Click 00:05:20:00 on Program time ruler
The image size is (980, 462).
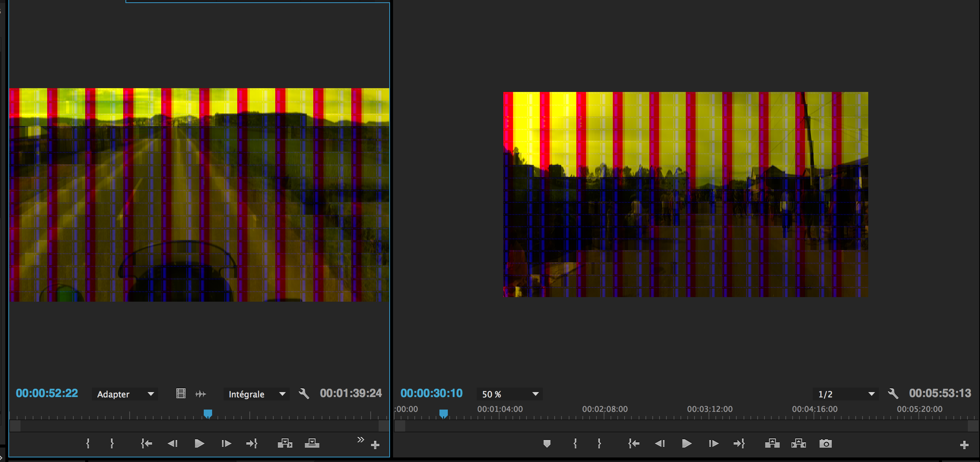(x=920, y=409)
